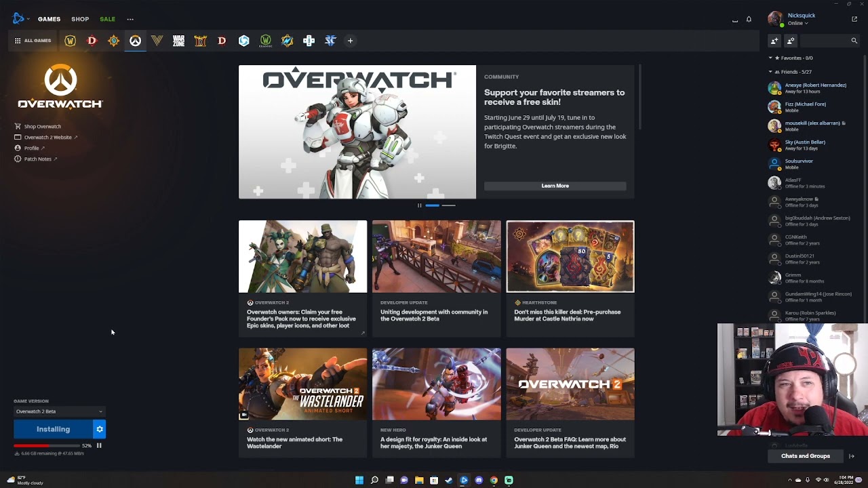Pop out the friends list window
Screen dimensions: 868x488
tap(854, 19)
